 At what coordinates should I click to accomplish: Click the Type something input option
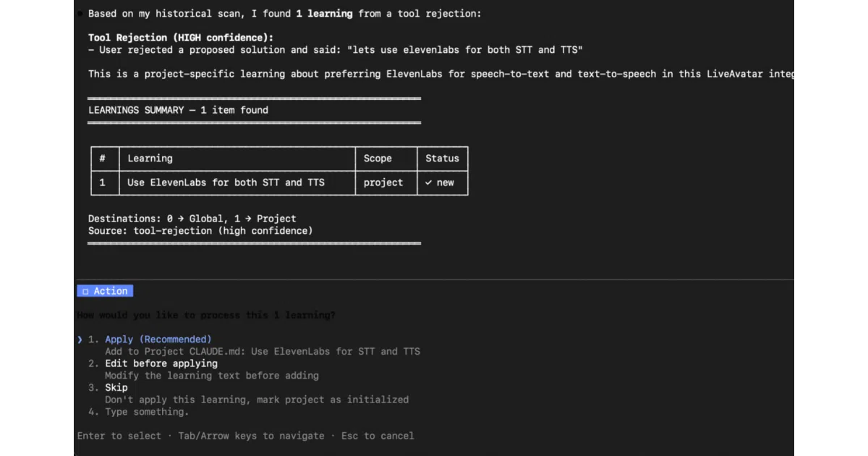point(147,411)
